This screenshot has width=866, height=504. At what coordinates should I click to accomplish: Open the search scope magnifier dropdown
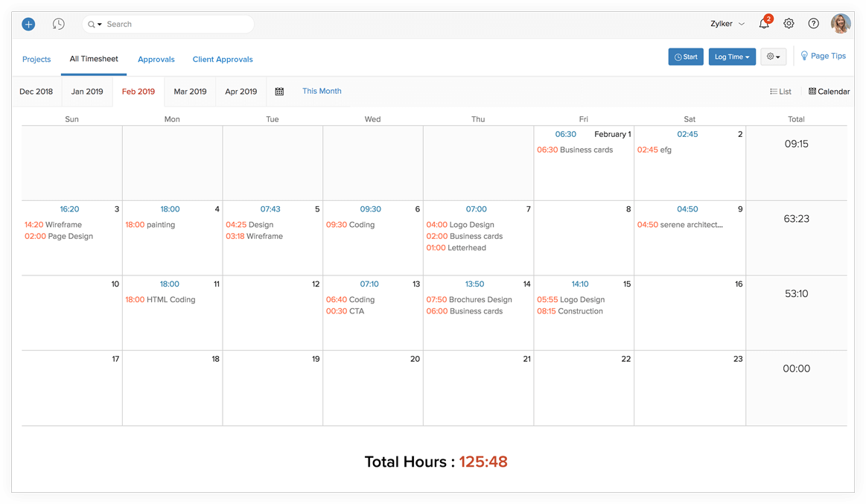coord(95,25)
